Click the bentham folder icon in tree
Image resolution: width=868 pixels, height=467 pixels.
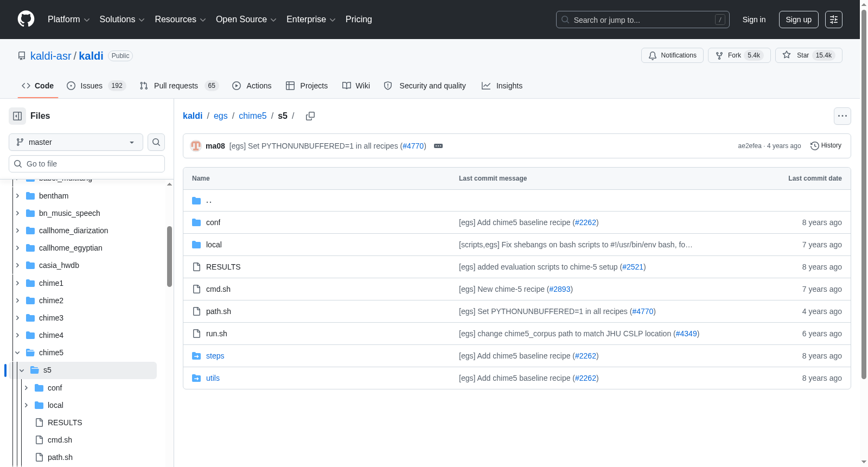click(30, 196)
